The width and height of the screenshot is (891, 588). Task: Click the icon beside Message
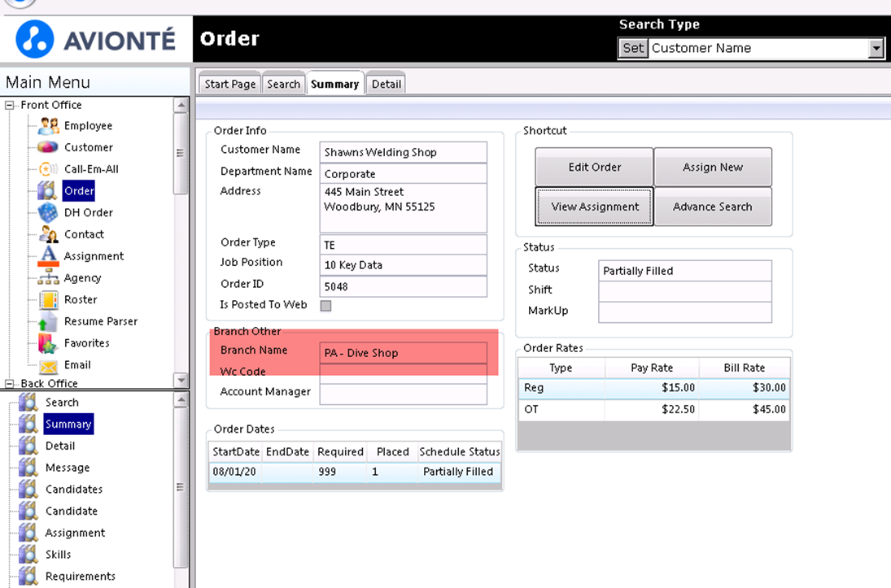[x=28, y=468]
